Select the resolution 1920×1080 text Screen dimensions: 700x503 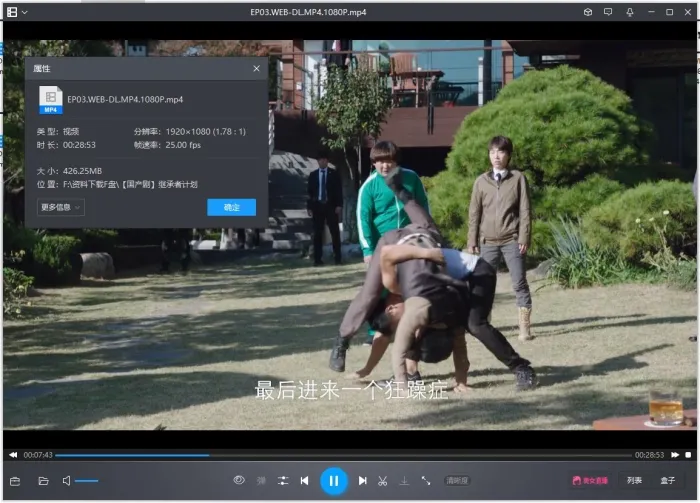click(x=205, y=132)
